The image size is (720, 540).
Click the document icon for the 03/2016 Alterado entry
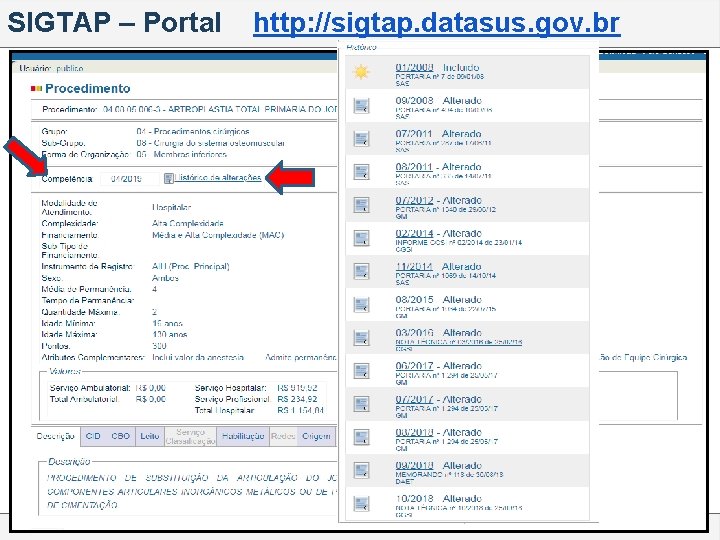click(x=361, y=338)
